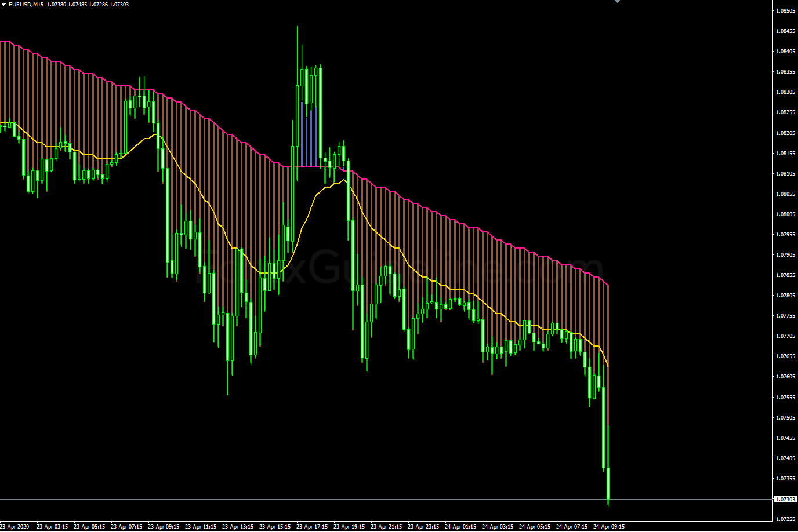798x532 pixels.
Task: Click the 23 Apr 05:15 time label
Action: coord(89,527)
